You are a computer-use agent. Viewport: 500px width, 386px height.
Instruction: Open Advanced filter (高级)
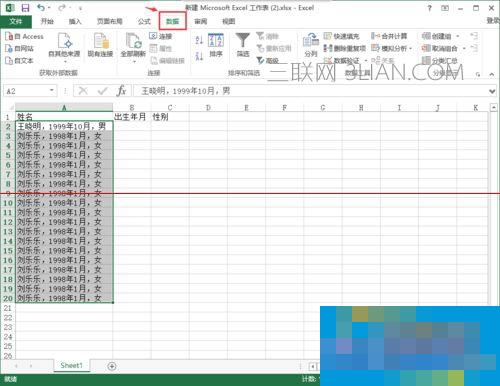(268, 61)
